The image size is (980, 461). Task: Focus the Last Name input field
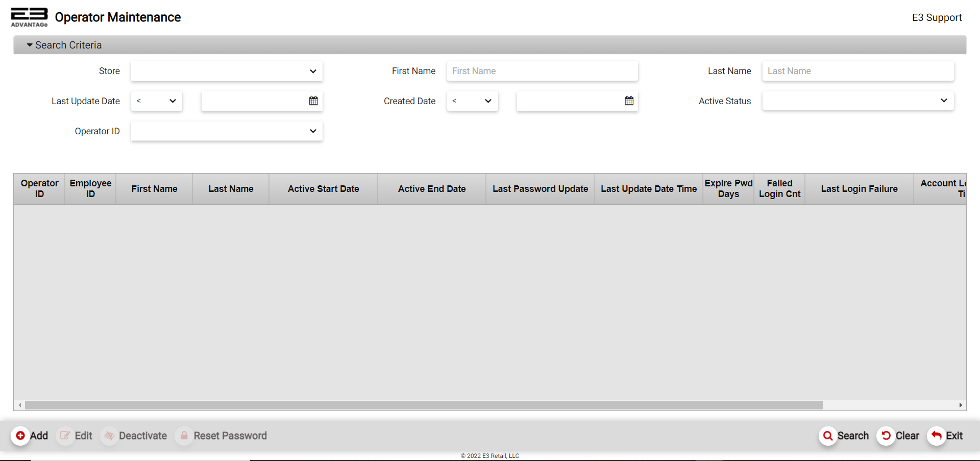tap(857, 71)
